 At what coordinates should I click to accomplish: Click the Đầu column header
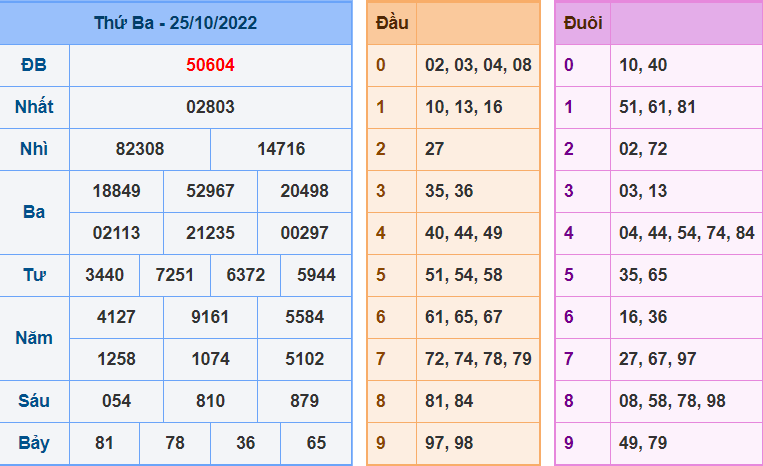(x=392, y=23)
